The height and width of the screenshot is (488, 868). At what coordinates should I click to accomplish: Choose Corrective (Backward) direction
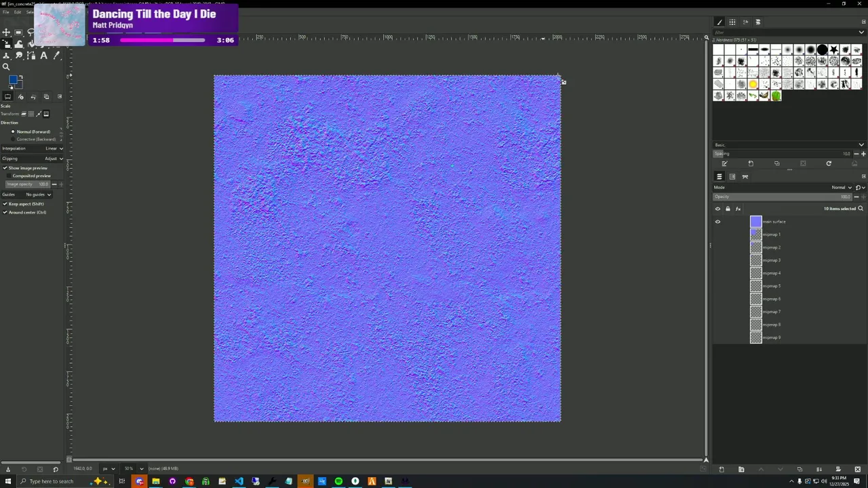34,139
